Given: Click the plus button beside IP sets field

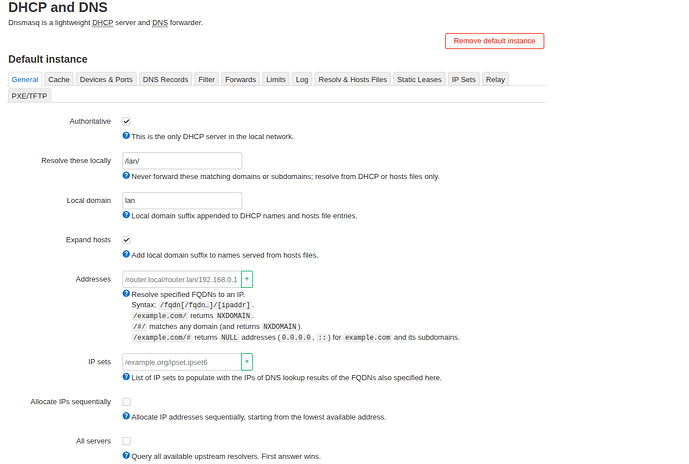Looking at the screenshot, I should coord(247,362).
